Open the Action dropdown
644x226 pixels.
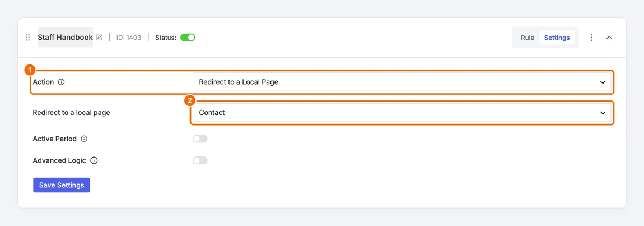tap(402, 82)
